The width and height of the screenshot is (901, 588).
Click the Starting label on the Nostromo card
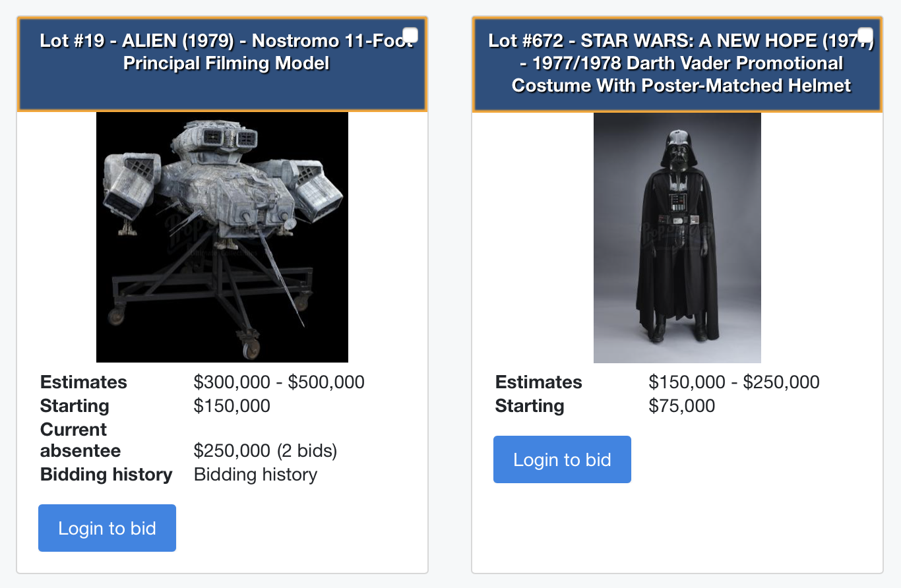75,406
